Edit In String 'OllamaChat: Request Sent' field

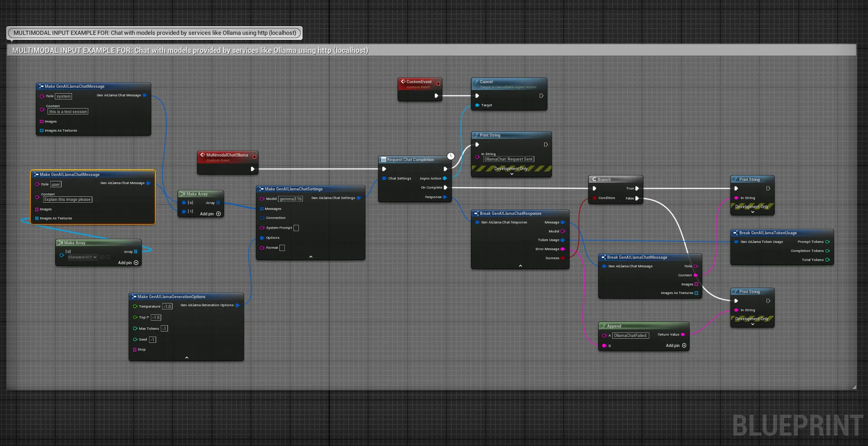(x=508, y=159)
